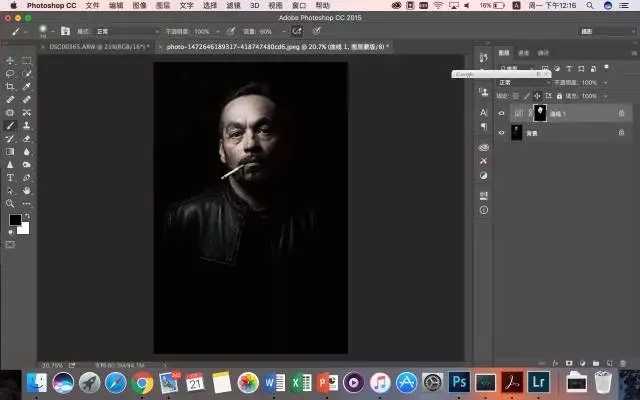Expand the layer opacity dropdown arrow

coord(605,82)
